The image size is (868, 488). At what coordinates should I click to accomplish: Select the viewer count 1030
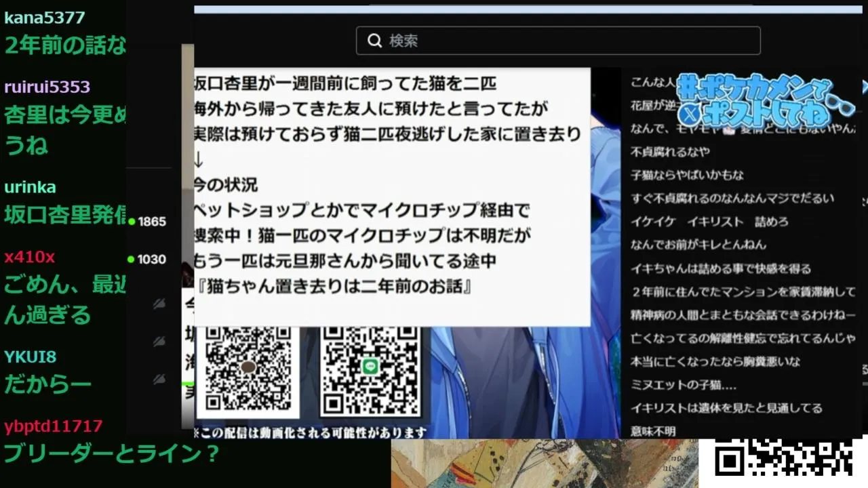click(152, 260)
